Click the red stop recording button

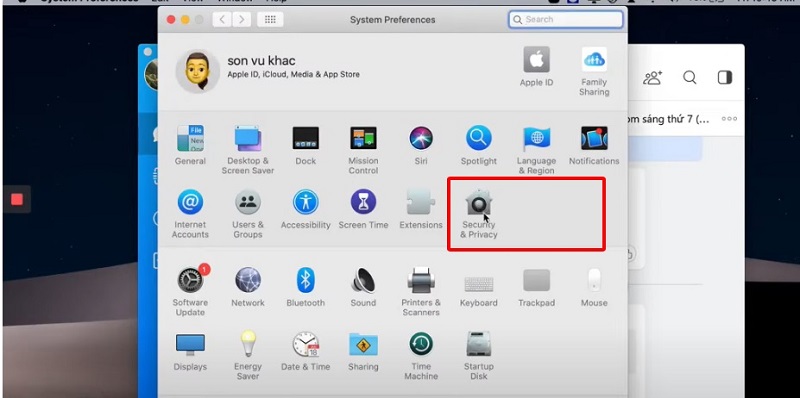(x=17, y=199)
